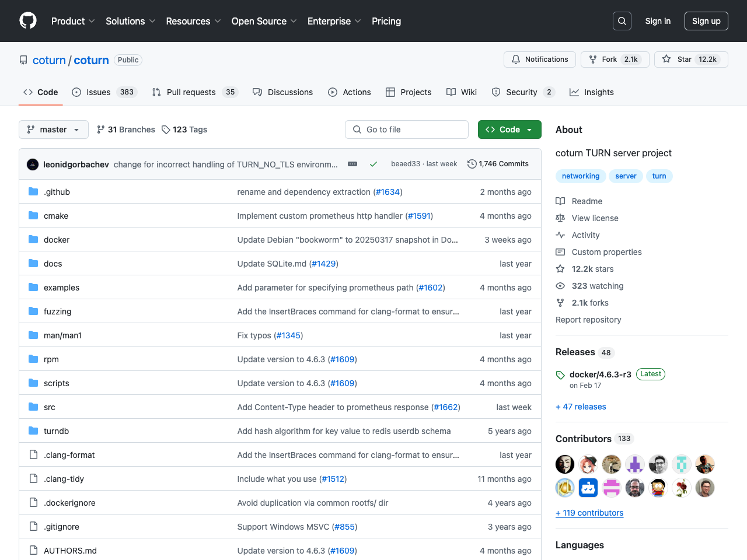Viewport: 747px width, 560px height.
Task: Open the .github folder
Action: point(57,192)
